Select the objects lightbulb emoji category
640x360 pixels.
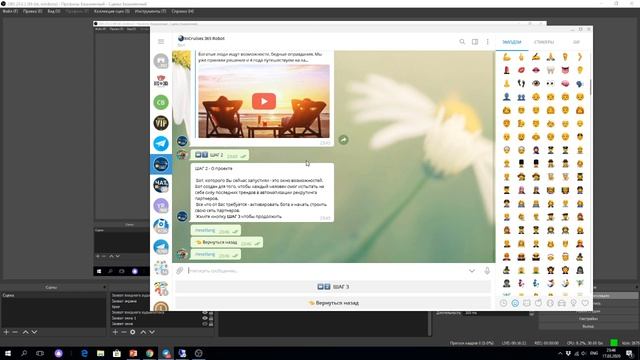[573, 303]
